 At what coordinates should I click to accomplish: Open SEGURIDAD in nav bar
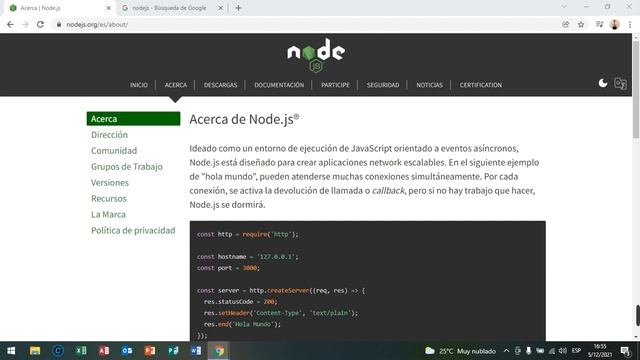(383, 85)
